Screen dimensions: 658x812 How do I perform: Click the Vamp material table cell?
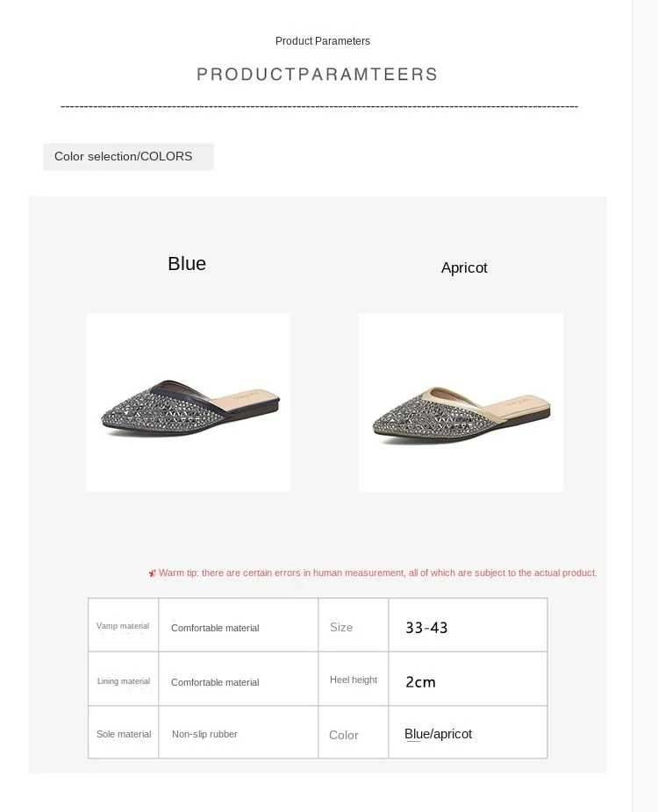[124, 625]
